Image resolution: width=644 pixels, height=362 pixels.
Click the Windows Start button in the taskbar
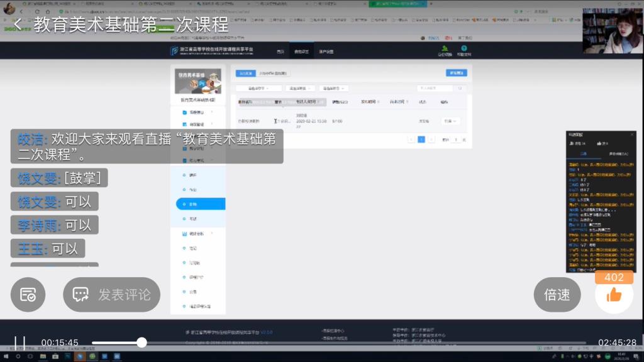[6, 356]
